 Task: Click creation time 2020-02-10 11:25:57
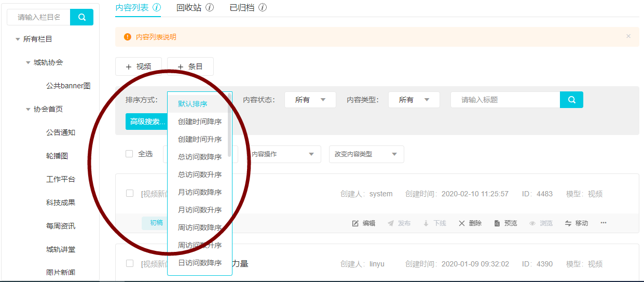coord(475,194)
